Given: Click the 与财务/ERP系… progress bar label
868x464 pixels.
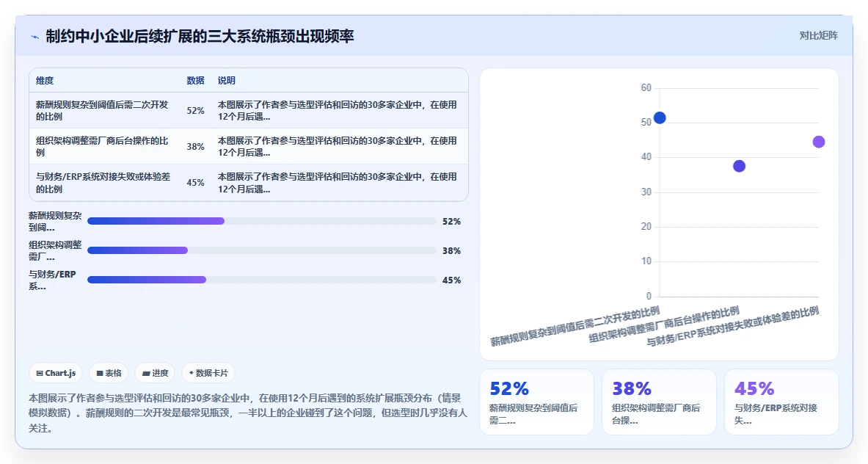Looking at the screenshot, I should click(x=53, y=280).
